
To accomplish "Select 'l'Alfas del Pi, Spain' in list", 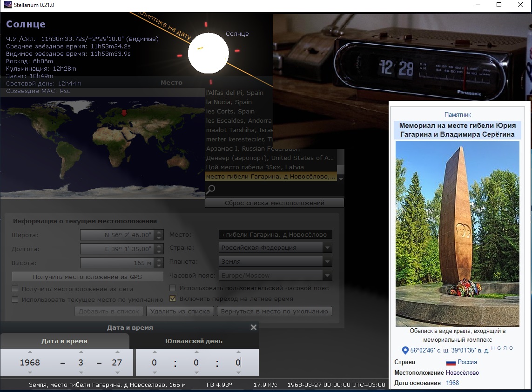I will click(235, 93).
